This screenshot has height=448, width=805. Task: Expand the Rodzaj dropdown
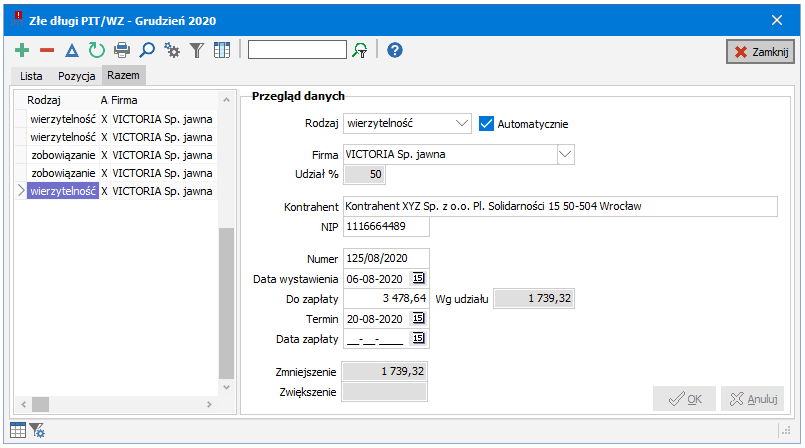coord(461,124)
